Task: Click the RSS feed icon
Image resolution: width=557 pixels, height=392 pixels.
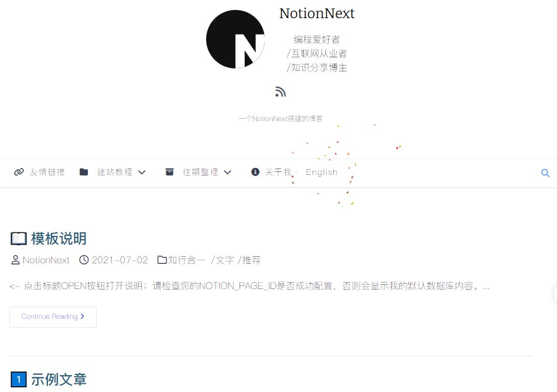Action: (281, 91)
